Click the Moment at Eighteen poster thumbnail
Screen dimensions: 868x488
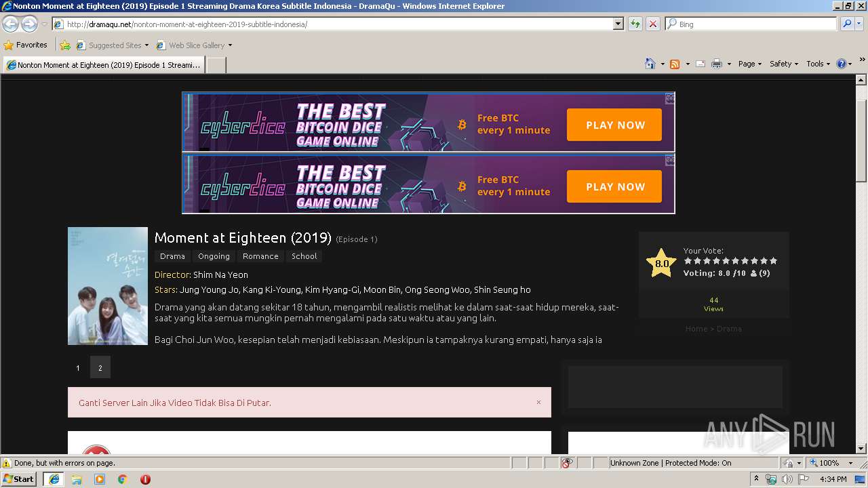pos(108,286)
